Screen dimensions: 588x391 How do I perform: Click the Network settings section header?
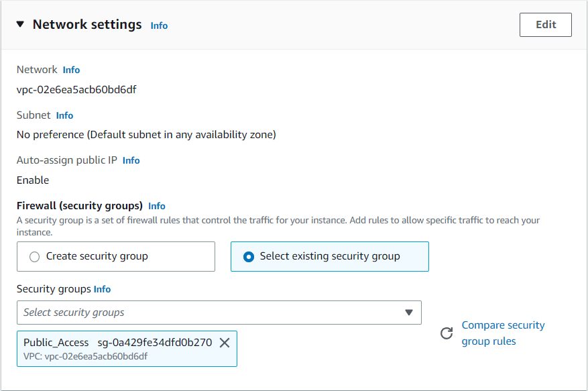87,24
